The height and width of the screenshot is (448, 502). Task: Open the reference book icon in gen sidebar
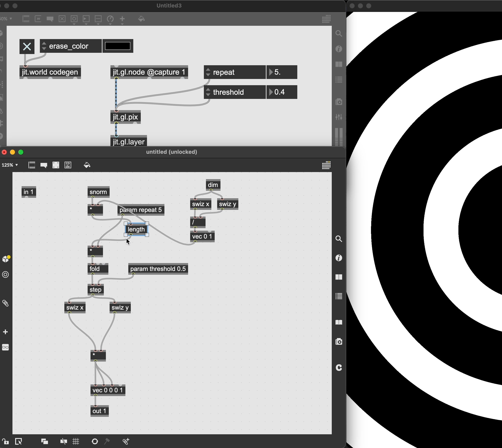(x=339, y=322)
